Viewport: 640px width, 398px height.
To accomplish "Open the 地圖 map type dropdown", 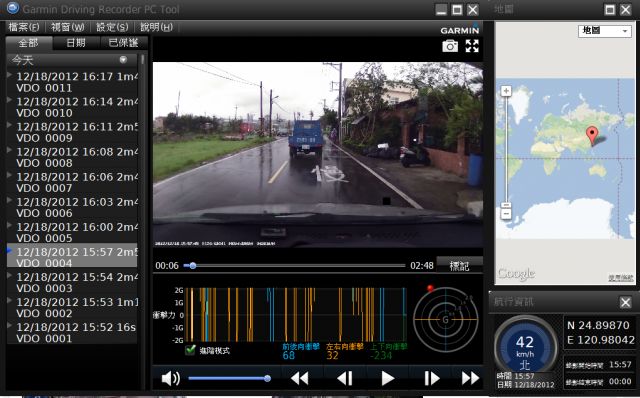I will click(x=604, y=31).
